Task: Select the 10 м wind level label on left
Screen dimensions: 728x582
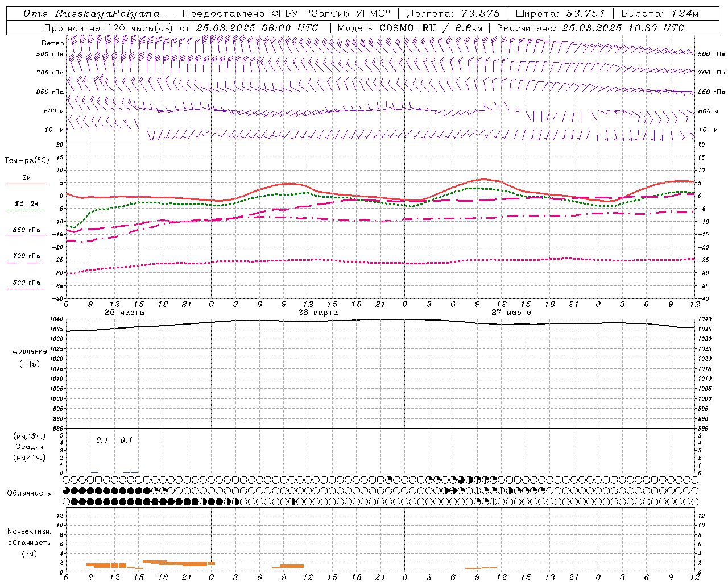Action: (54, 130)
